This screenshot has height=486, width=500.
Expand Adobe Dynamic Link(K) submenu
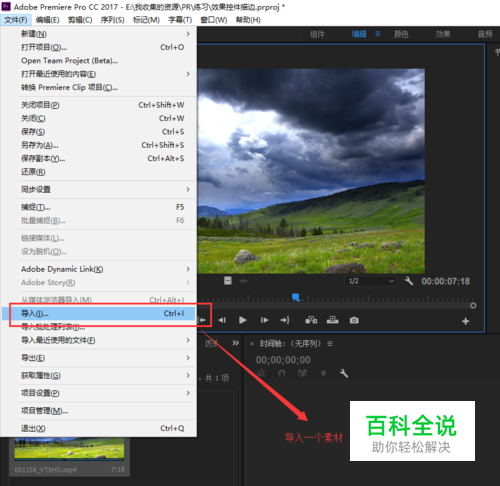click(x=99, y=269)
